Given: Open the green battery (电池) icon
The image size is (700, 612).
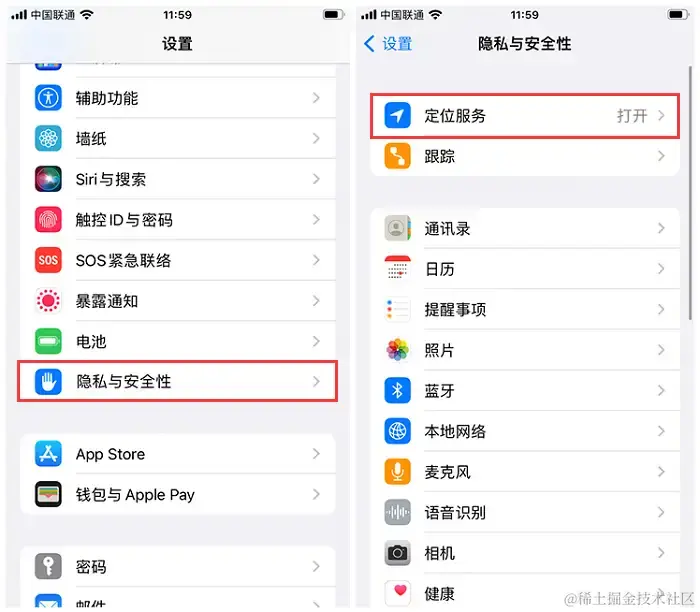Looking at the screenshot, I should point(48,341).
